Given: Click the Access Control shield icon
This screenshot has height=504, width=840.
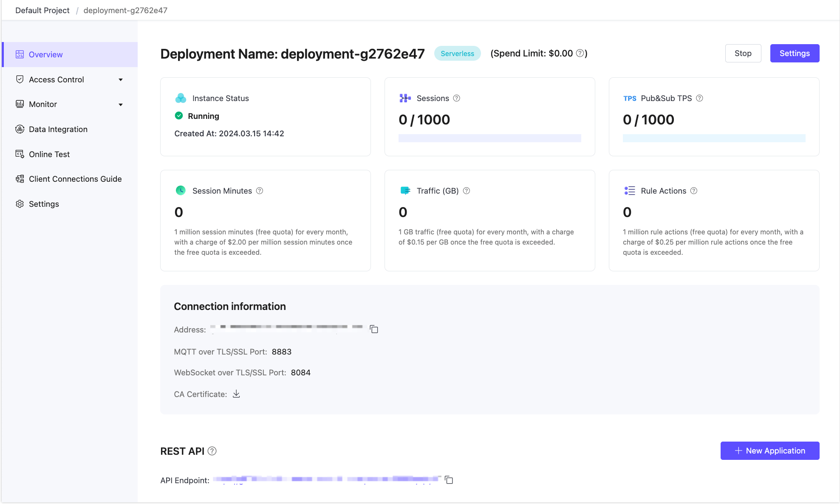Looking at the screenshot, I should point(20,79).
